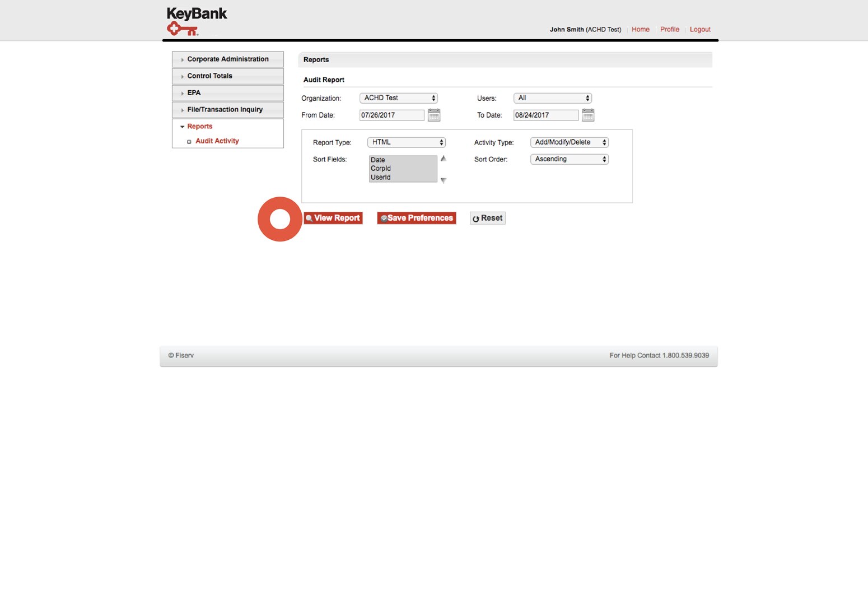Expand the Control Totals section

tap(227, 76)
